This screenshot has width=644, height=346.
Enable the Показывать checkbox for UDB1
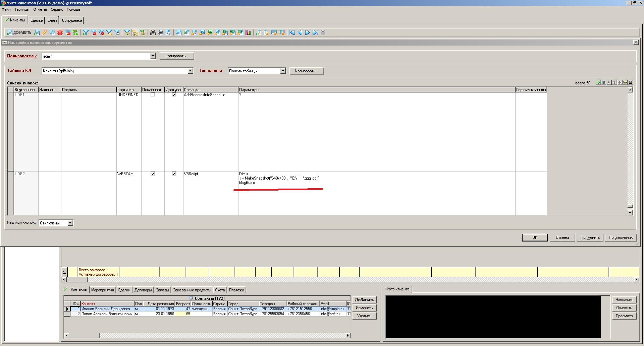coord(153,95)
